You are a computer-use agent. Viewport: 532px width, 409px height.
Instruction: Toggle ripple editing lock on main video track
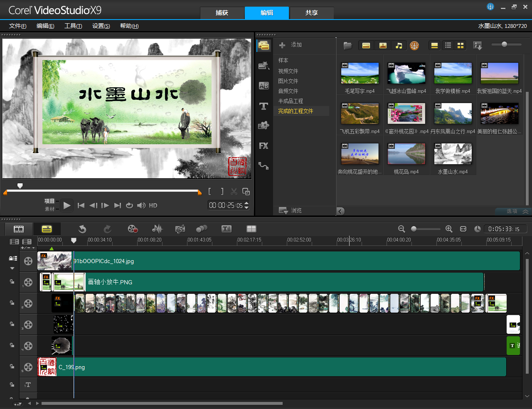13,258
